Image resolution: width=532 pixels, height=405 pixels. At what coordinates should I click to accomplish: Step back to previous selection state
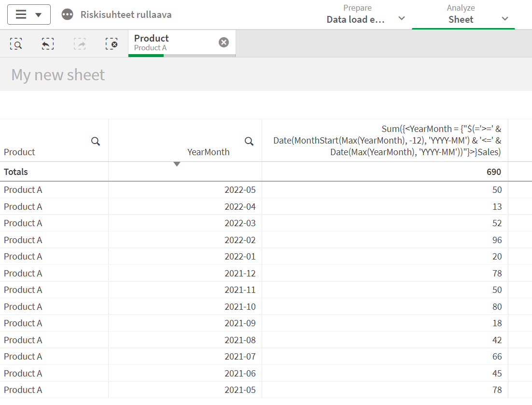(48, 43)
